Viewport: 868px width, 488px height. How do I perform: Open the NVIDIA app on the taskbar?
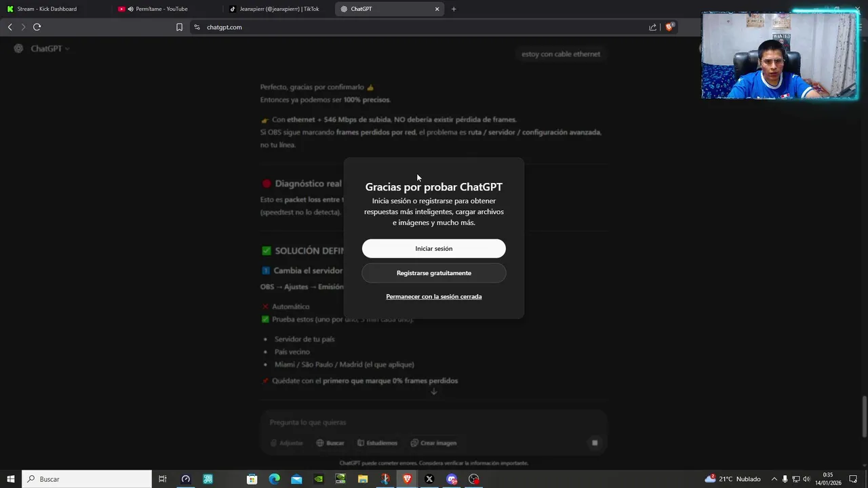(319, 479)
